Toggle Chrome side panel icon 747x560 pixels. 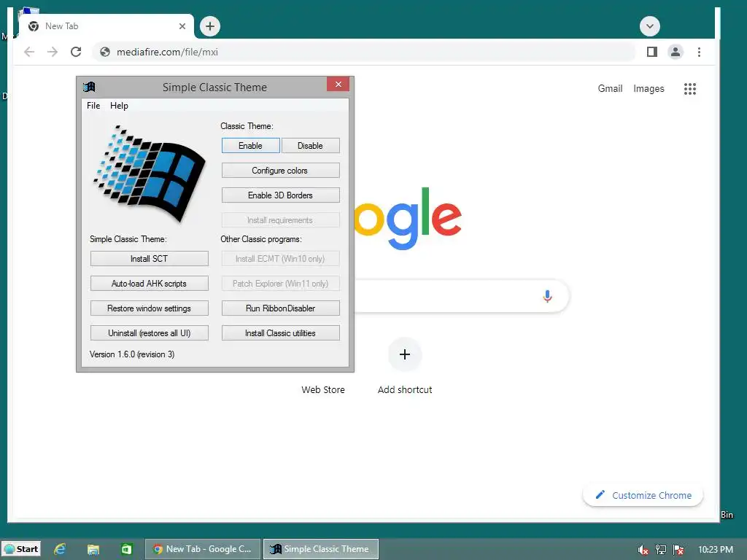click(x=652, y=52)
